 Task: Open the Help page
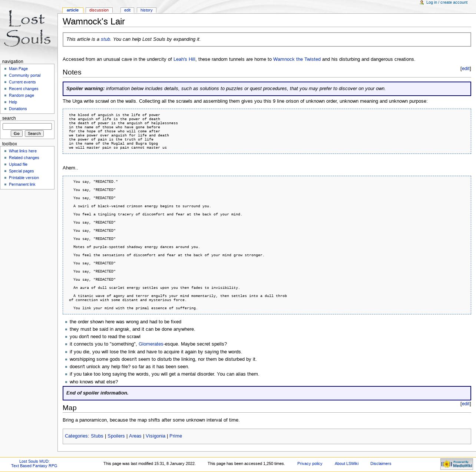[x=13, y=102]
